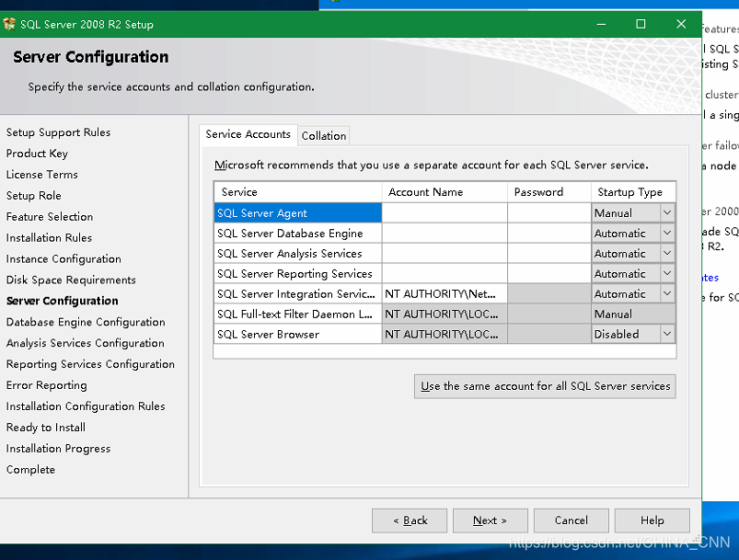Open Startup Type dropdown for SQL Server Analysis Services

point(667,254)
